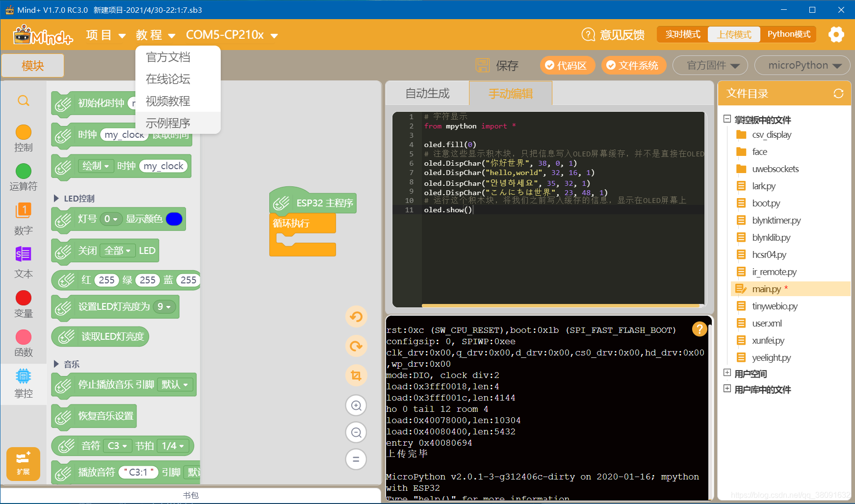The width and height of the screenshot is (855, 504).
Task: Click the 模块 button
Action: (x=33, y=66)
